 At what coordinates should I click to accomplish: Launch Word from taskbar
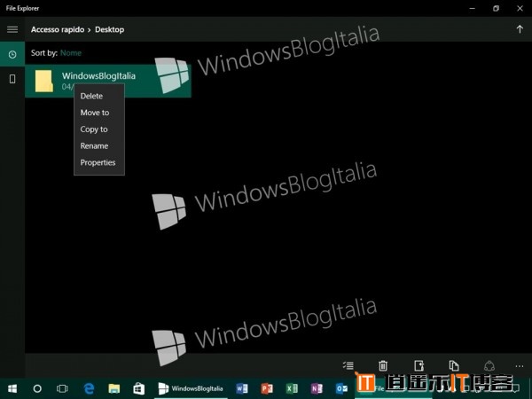(242, 388)
